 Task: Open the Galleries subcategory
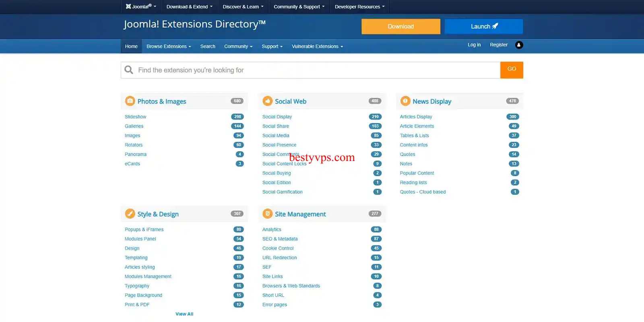click(134, 126)
